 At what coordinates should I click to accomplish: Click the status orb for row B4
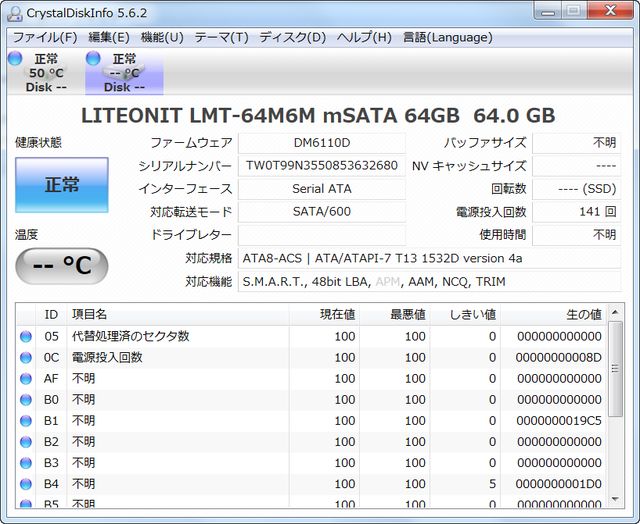pos(26,484)
